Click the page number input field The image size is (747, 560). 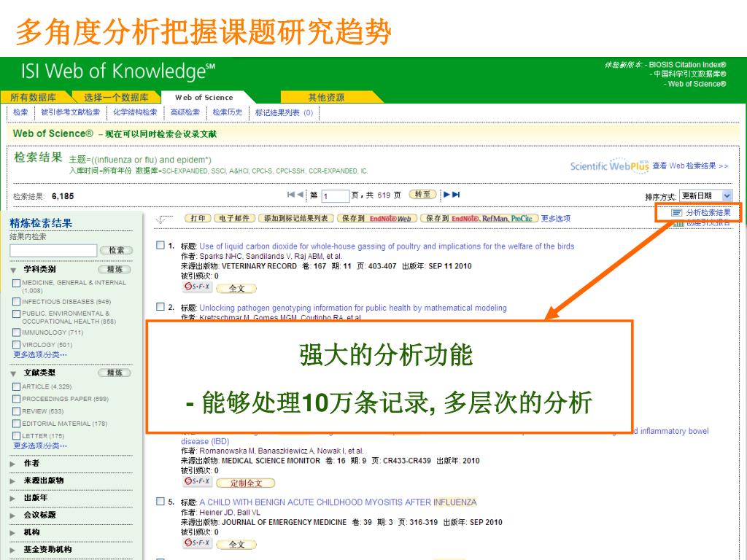336,195
